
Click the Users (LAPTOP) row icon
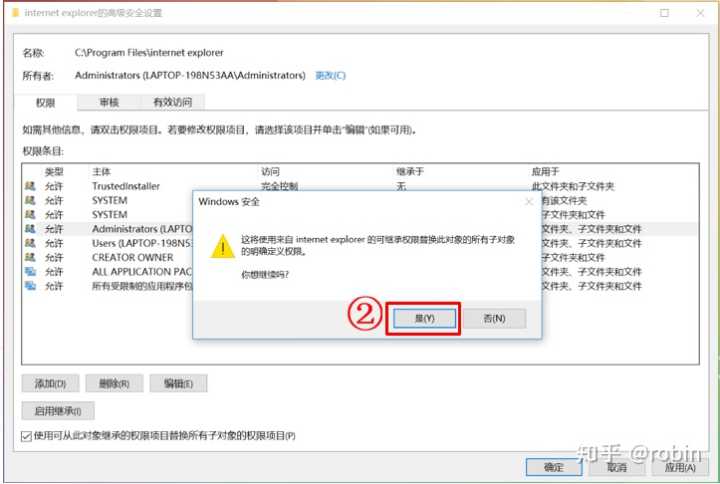[x=30, y=243]
